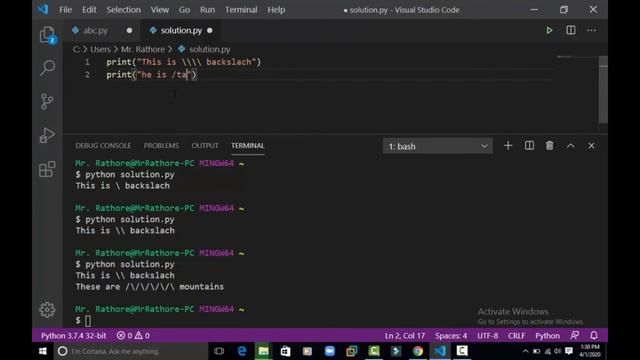Split the terminal pane

coord(529,146)
